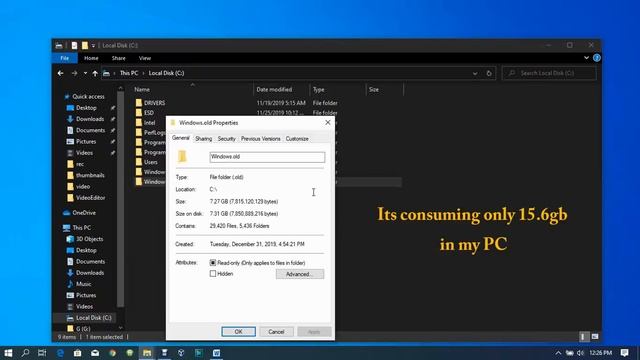Screen dimensions: 640x360
Task: Launch Chrome from taskbar
Action: coord(112,353)
